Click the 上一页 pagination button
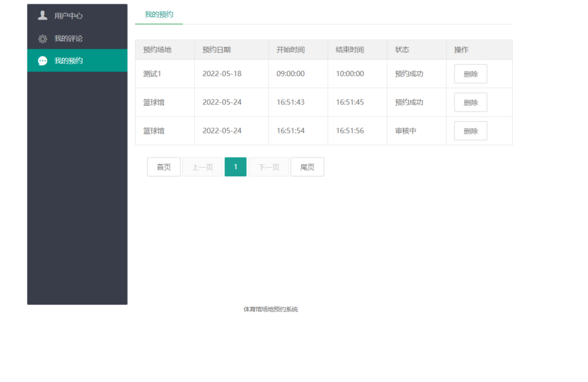 pyautogui.click(x=203, y=167)
